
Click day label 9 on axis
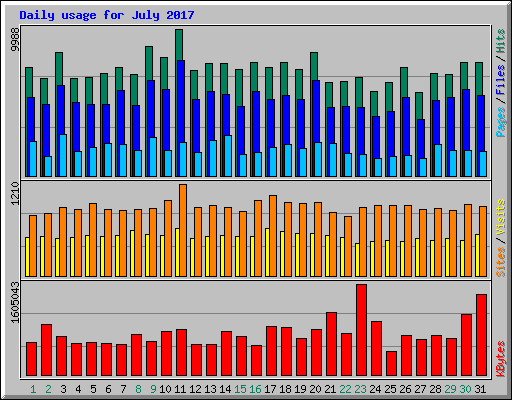click(153, 389)
